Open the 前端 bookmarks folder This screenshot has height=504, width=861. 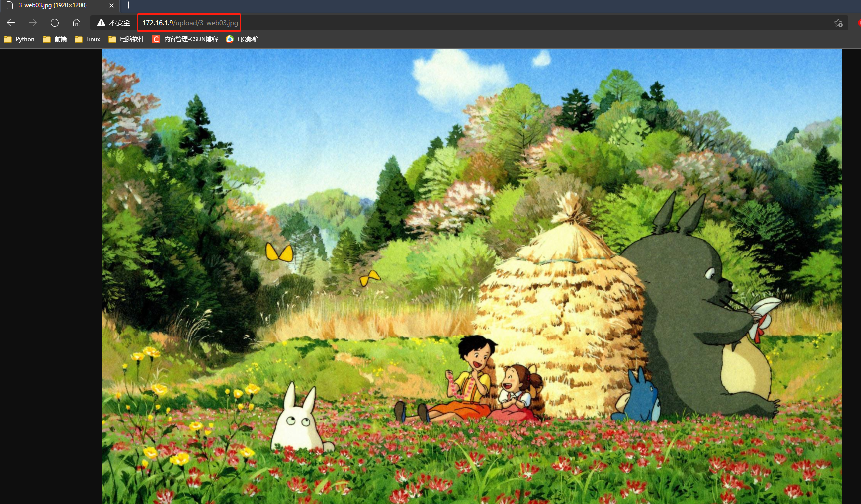[55, 39]
